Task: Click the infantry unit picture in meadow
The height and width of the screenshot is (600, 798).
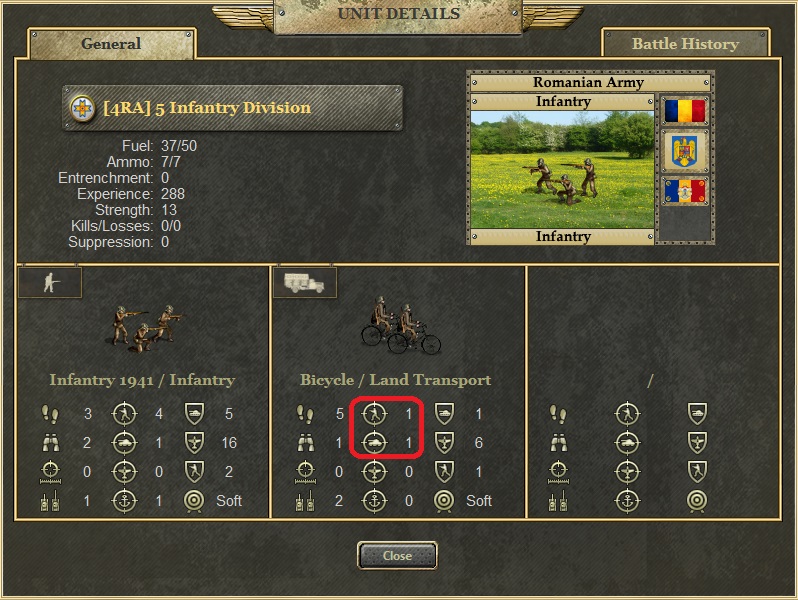Action: click(x=562, y=170)
